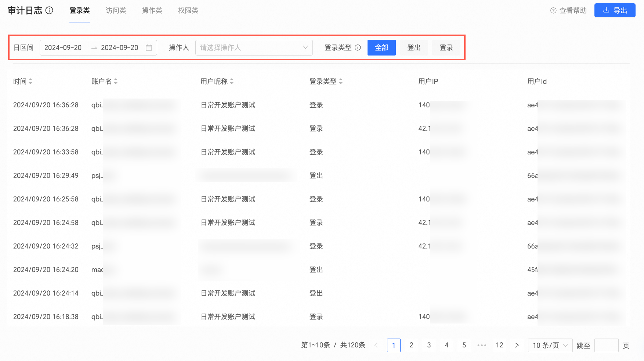Click the 跳至 page number input box
The height and width of the screenshot is (361, 644).
[606, 345]
